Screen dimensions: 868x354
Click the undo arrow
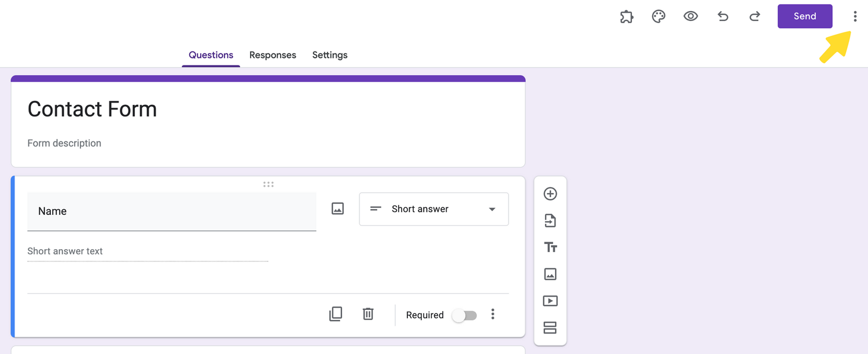pos(723,16)
